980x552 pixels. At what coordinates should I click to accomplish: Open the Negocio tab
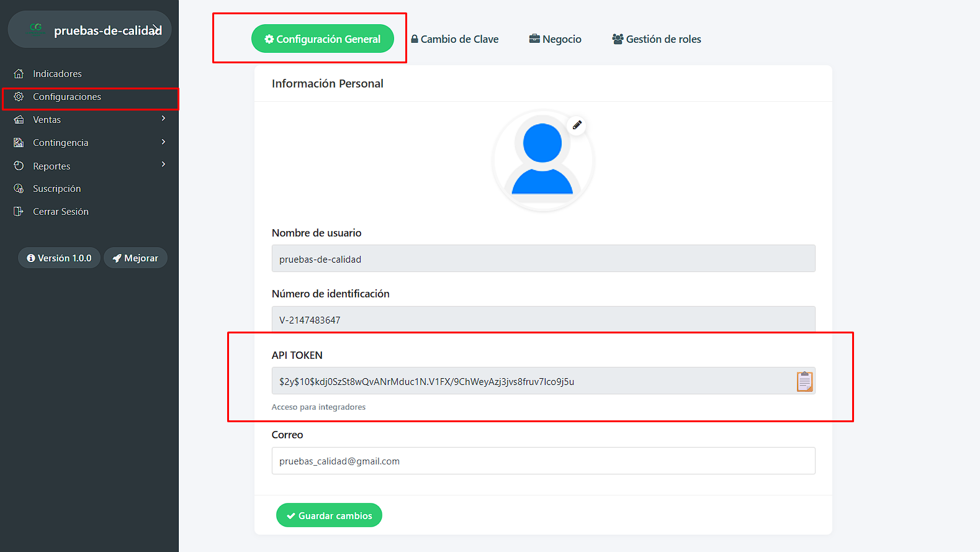tap(555, 39)
